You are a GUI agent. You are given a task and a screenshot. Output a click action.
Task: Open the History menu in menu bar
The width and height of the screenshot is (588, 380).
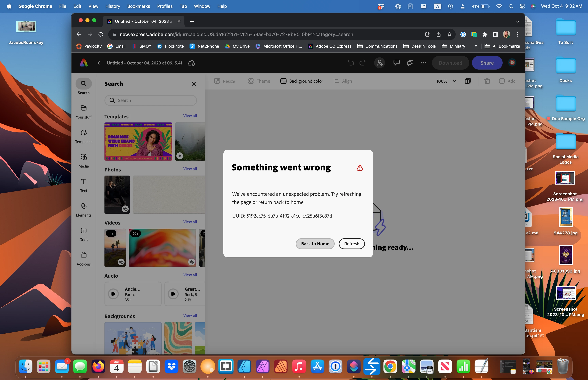[112, 6]
